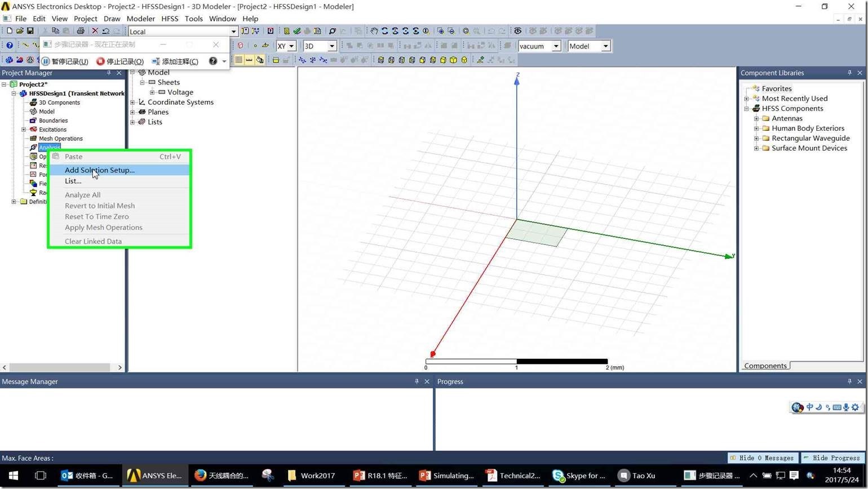The image size is (868, 489).
Task: Expand the Definitions folder node
Action: pyautogui.click(x=14, y=202)
